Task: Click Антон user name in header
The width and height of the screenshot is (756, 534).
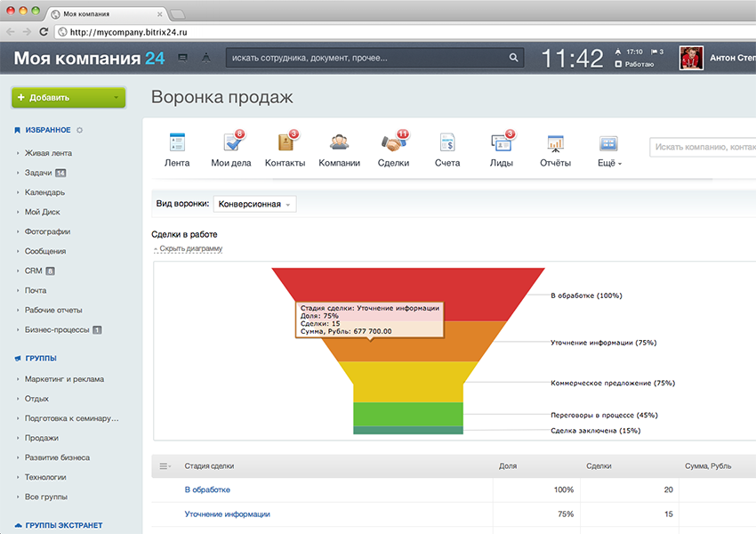Action: click(x=732, y=58)
